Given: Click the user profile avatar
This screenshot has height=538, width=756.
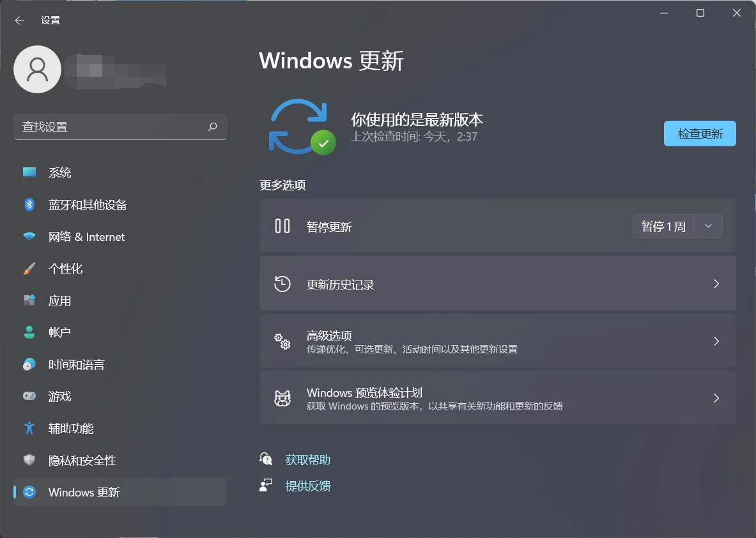Looking at the screenshot, I should point(38,70).
